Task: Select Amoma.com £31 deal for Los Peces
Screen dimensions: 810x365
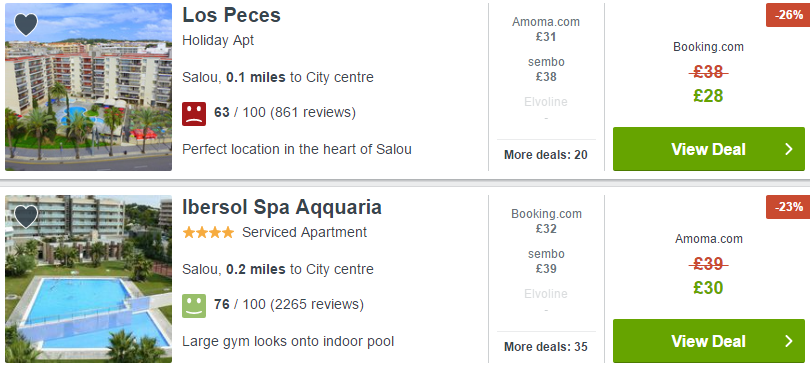Action: pyautogui.click(x=546, y=29)
